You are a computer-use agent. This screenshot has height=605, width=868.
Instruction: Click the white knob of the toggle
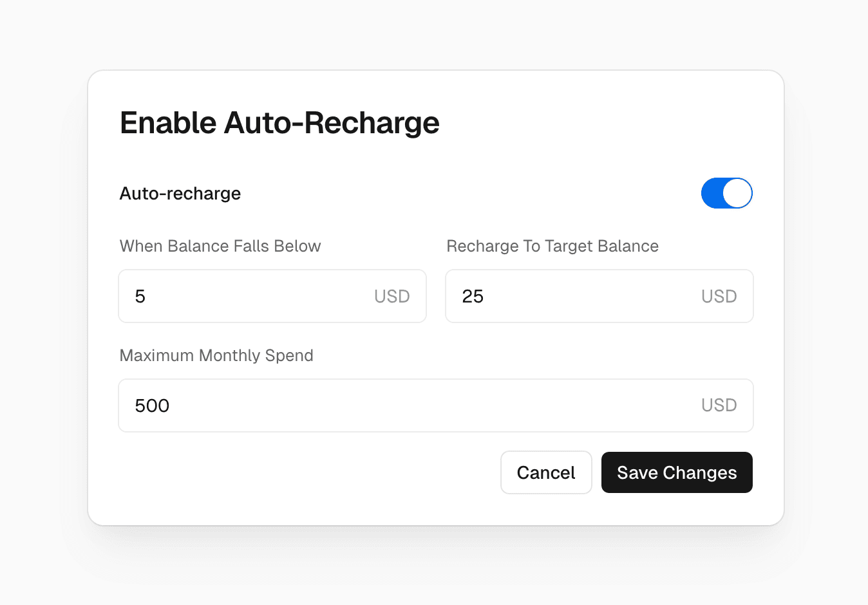click(x=737, y=193)
